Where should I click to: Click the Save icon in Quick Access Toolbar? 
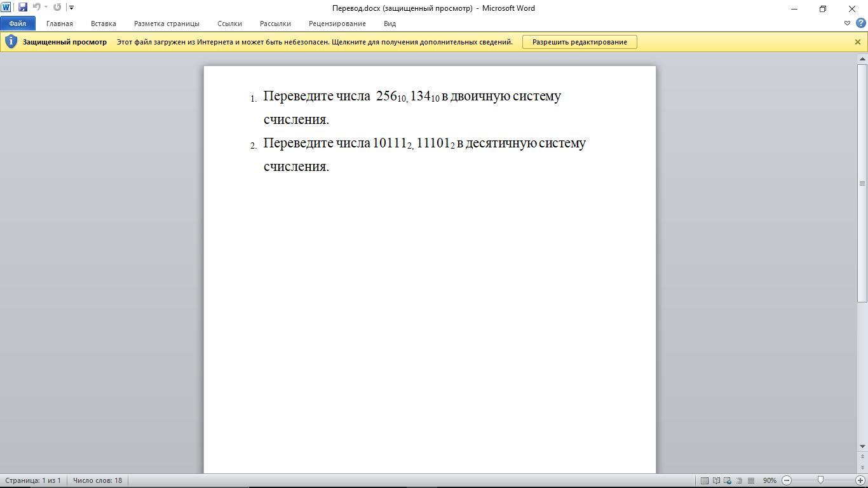pyautogui.click(x=23, y=8)
